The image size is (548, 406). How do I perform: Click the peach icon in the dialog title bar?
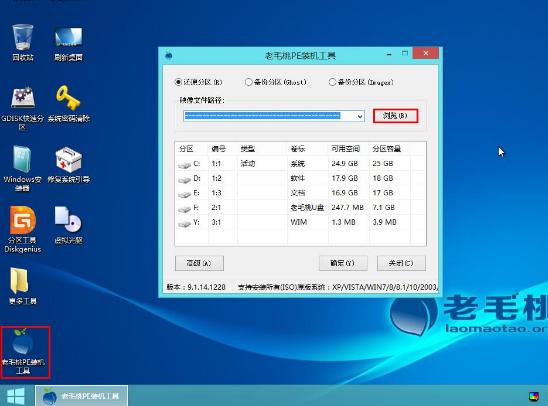pyautogui.click(x=169, y=56)
